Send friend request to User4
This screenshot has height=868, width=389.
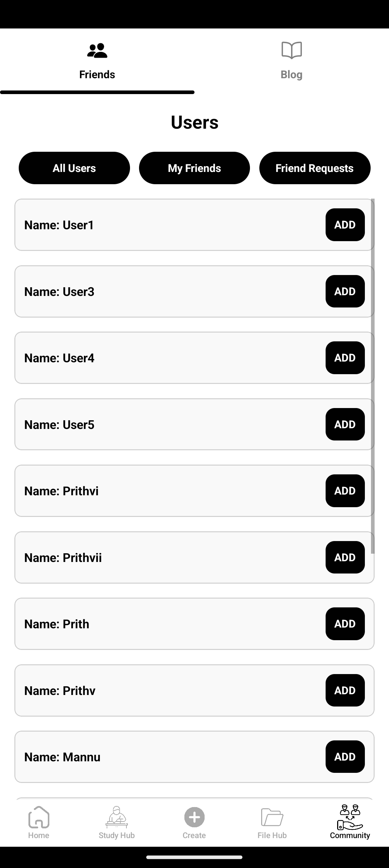tap(345, 358)
